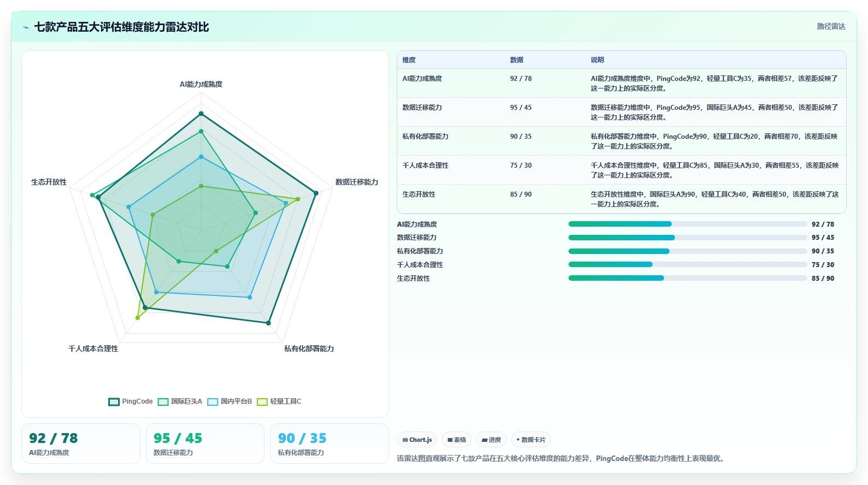This screenshot has height=485, width=868.
Task: Click the 75 / 30 table cell
Action: [x=521, y=165]
